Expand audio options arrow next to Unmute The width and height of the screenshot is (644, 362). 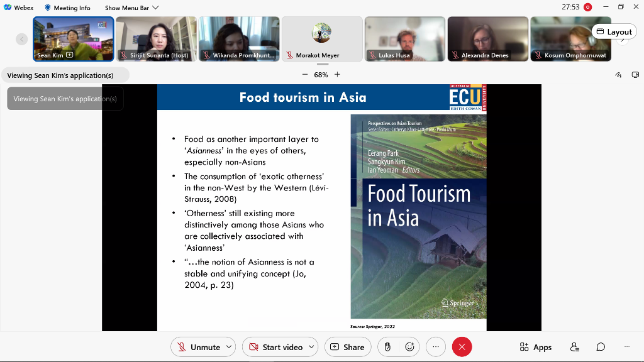click(x=229, y=347)
